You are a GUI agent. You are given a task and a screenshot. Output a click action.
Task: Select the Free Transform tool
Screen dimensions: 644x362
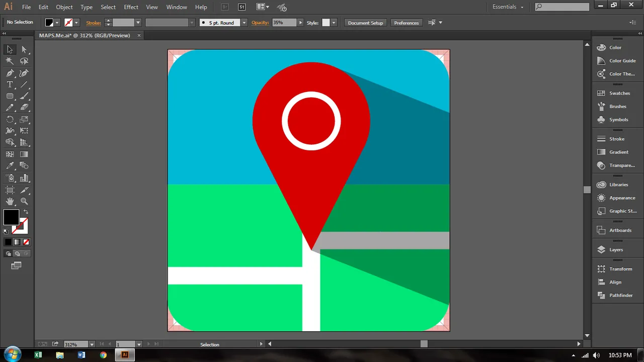pos(24,131)
